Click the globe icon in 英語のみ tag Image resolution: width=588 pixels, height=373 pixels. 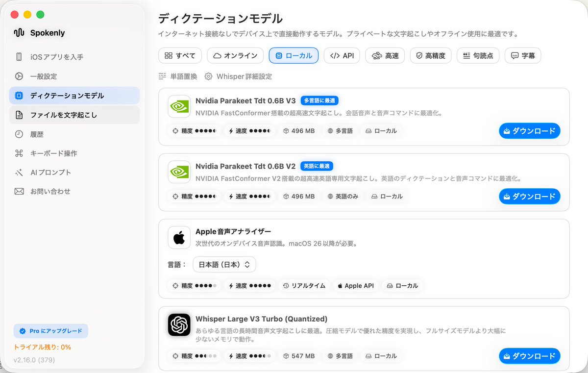pos(330,196)
